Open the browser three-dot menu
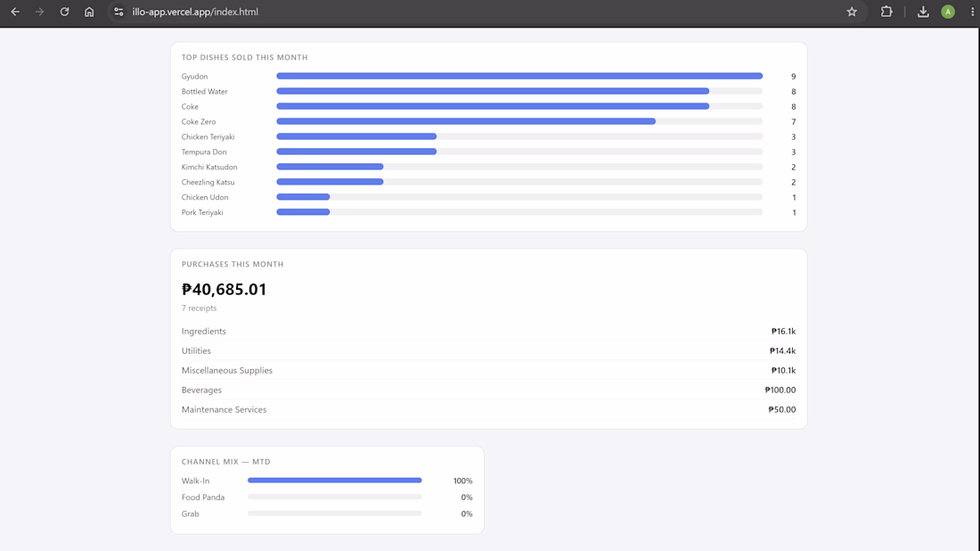 (973, 12)
